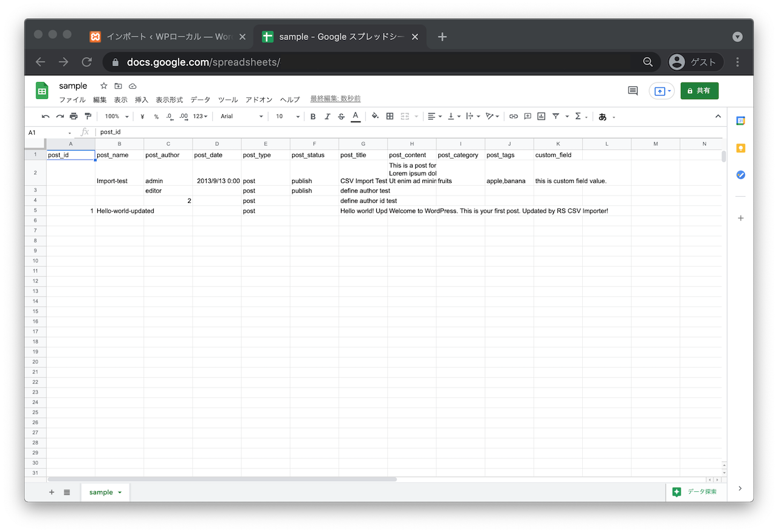
Task: Insert a link using the toolbar icon
Action: [514, 116]
